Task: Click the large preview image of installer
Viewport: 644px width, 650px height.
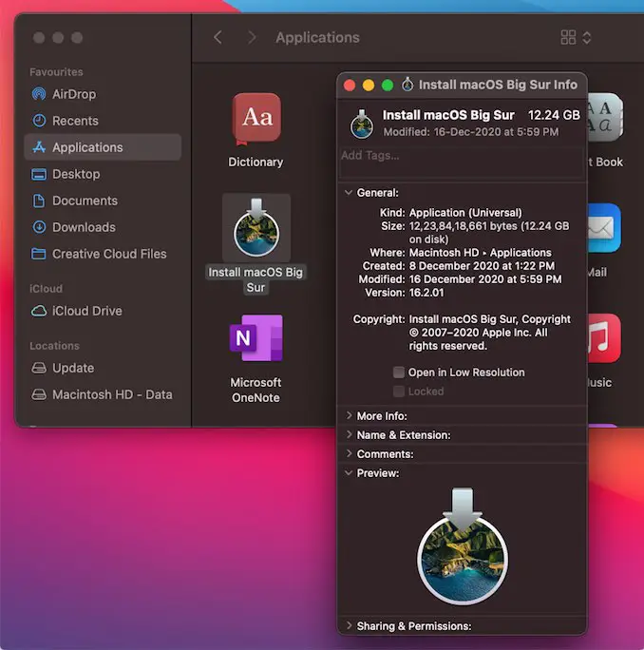Action: coord(463,545)
